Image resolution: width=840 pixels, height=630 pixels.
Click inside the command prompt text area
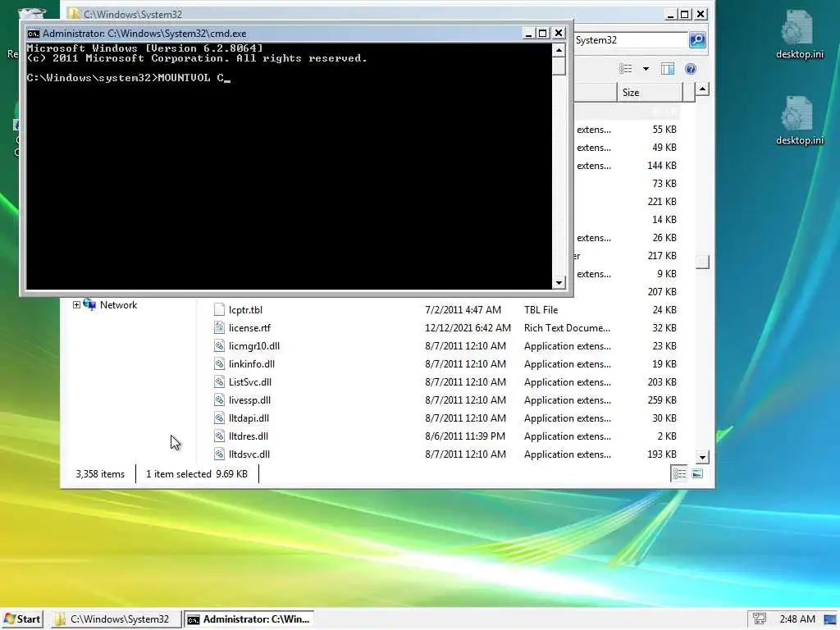point(290,166)
